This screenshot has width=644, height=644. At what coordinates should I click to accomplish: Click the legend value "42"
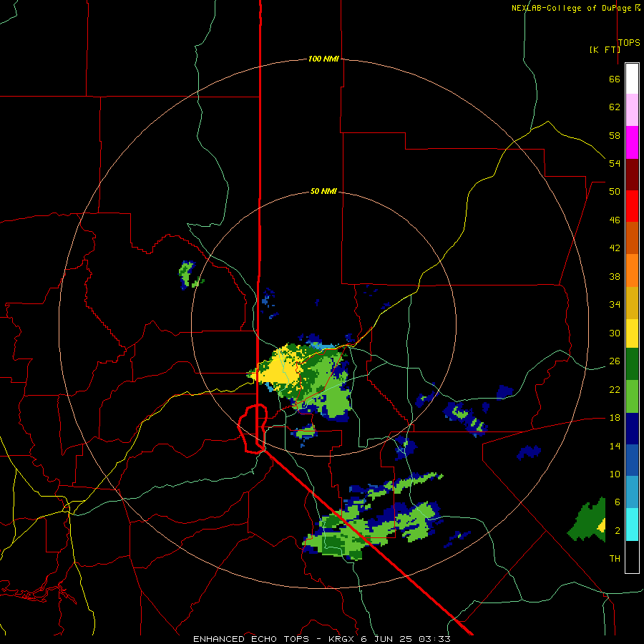[615, 248]
